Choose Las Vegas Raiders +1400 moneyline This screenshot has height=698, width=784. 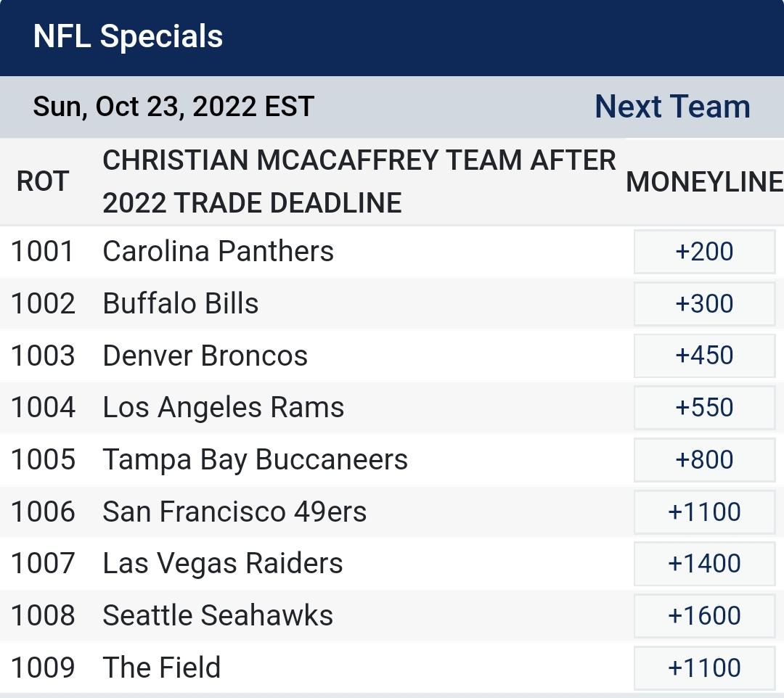(704, 563)
